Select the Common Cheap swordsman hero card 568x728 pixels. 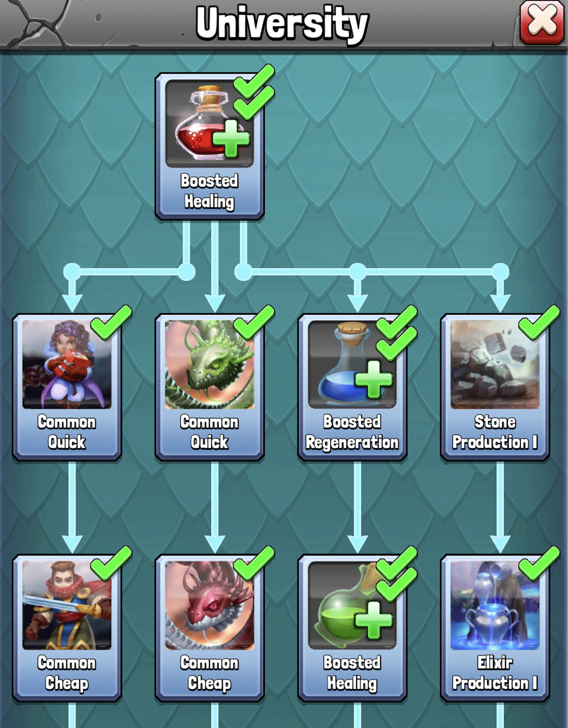pos(67,628)
